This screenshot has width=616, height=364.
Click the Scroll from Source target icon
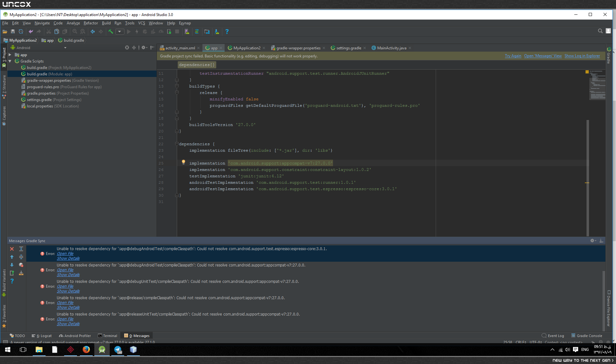point(127,47)
